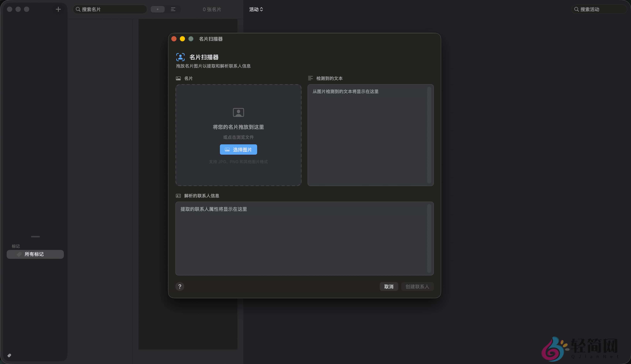Open help via the ? icon
This screenshot has width=631, height=364.
coord(180,286)
